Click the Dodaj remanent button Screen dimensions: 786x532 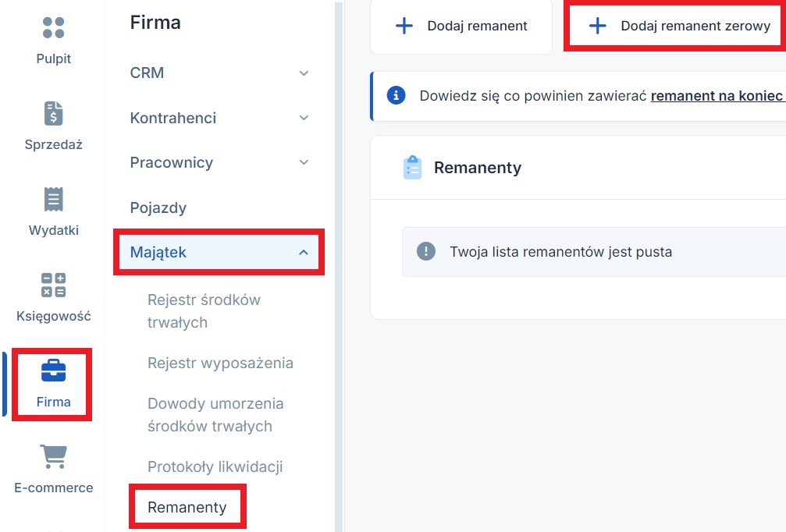click(x=461, y=27)
